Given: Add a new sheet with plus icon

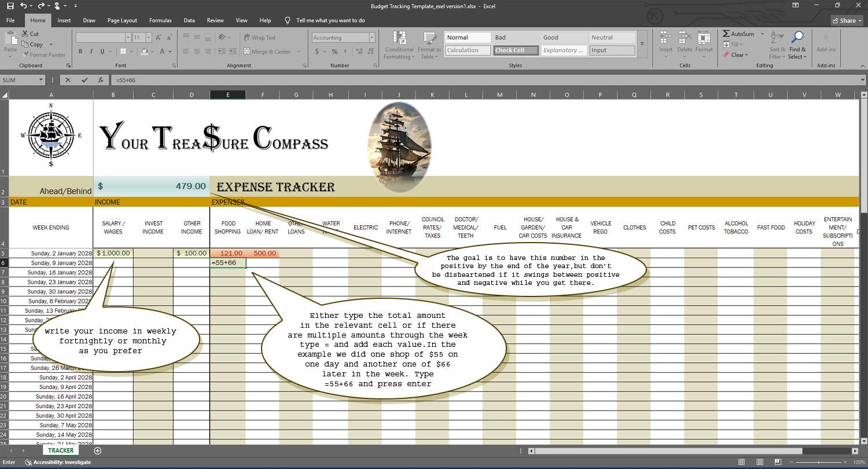Looking at the screenshot, I should pos(97,450).
